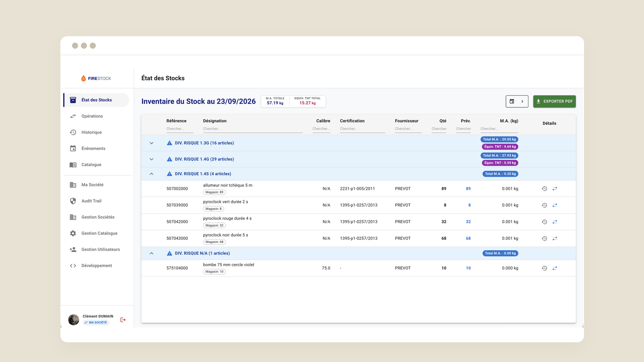The width and height of the screenshot is (644, 362).
Task: Click transfer arrows icon for pyroclock vert row
Action: [x=555, y=205]
